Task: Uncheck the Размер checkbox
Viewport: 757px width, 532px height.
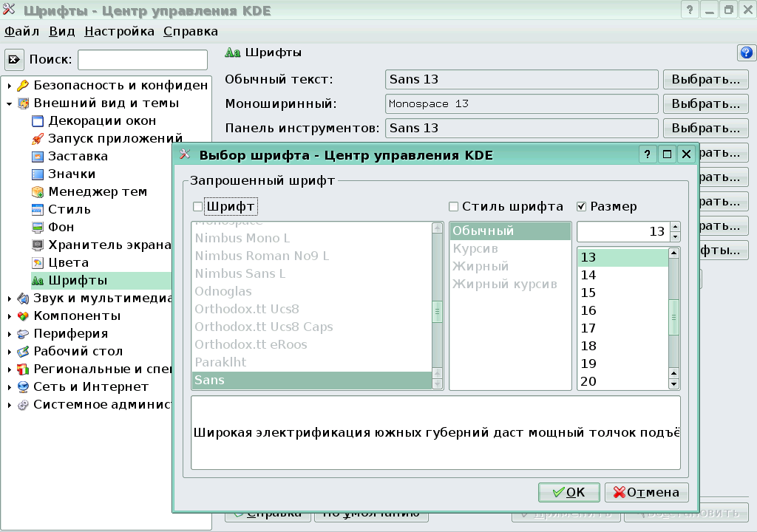Action: (581, 207)
